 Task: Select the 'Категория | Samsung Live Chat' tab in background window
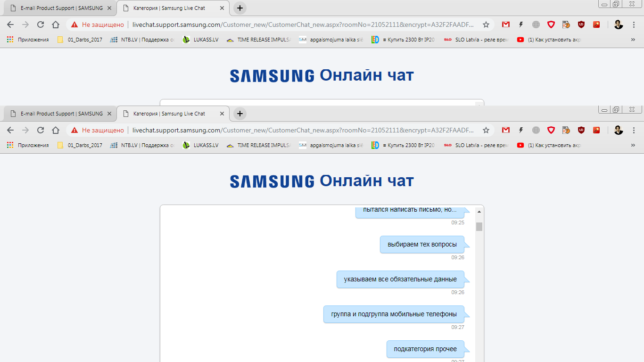pos(173,8)
